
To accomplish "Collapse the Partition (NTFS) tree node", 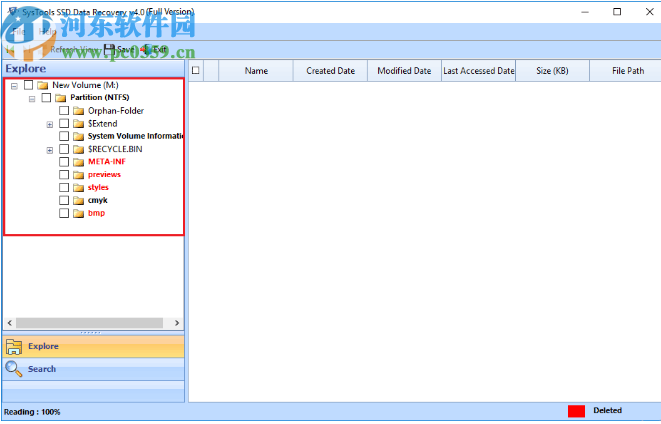I will point(32,99).
